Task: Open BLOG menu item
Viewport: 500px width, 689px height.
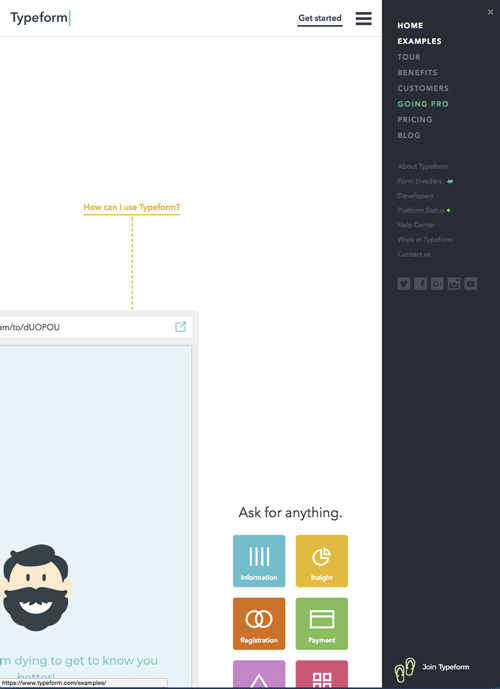Action: pyautogui.click(x=409, y=135)
